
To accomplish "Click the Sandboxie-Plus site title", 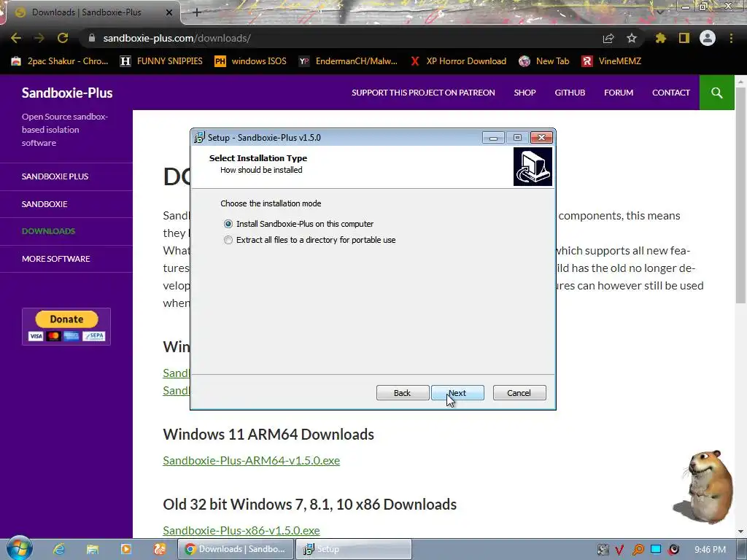I will (x=67, y=93).
